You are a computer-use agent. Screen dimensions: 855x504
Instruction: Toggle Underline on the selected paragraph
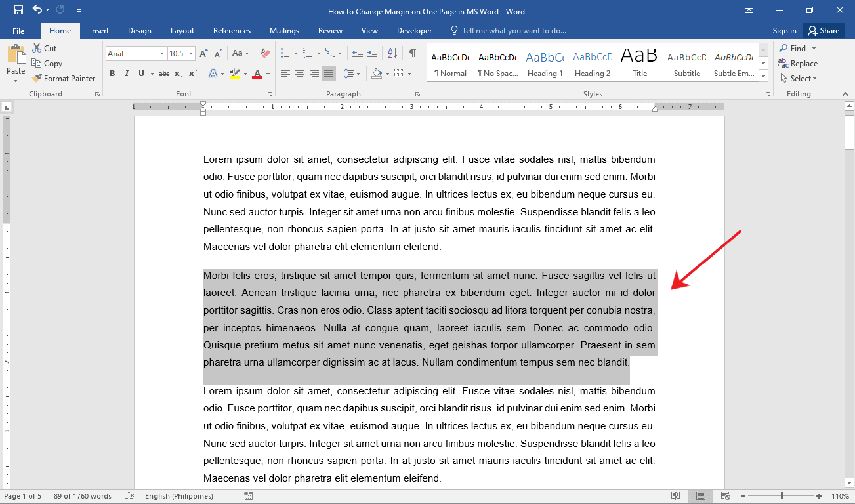point(140,73)
